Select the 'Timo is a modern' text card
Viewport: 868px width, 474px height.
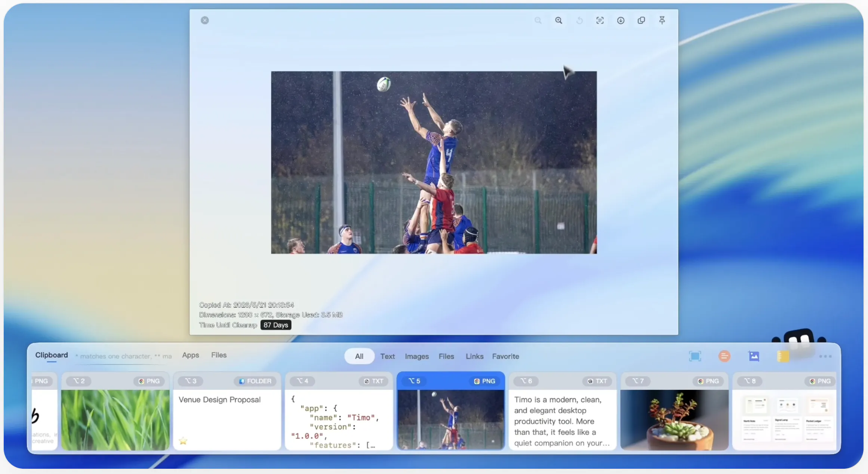click(x=563, y=411)
